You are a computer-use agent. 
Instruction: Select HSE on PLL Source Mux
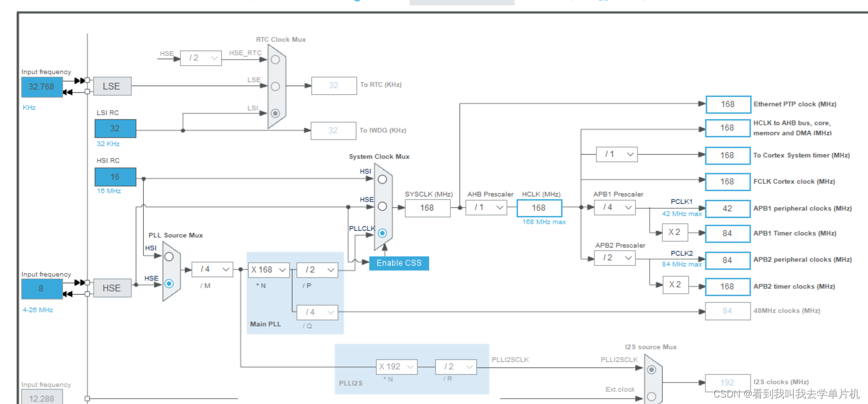(x=169, y=283)
